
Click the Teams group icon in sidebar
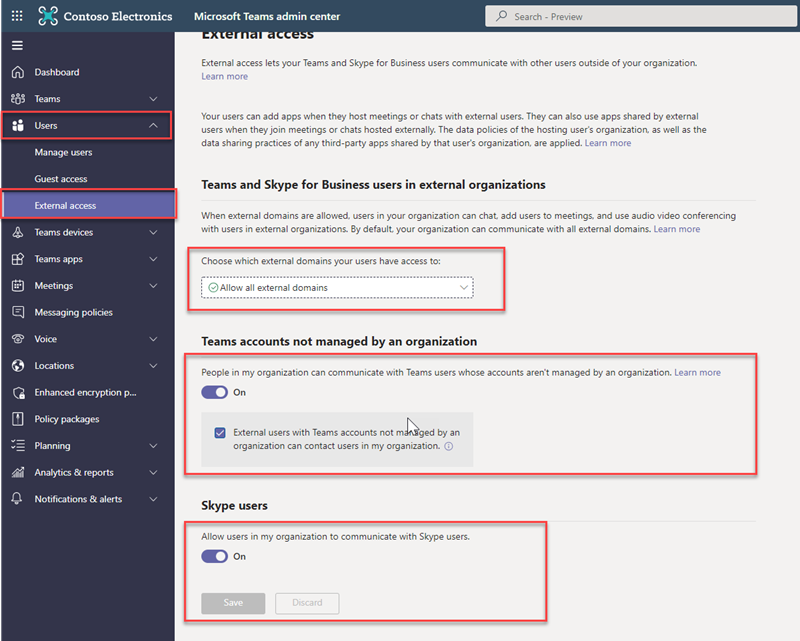click(18, 98)
